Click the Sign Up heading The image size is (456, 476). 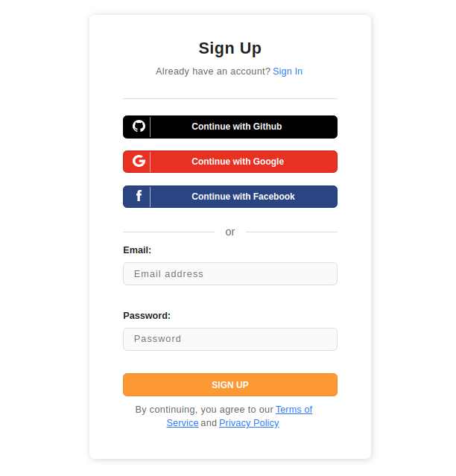pos(229,48)
